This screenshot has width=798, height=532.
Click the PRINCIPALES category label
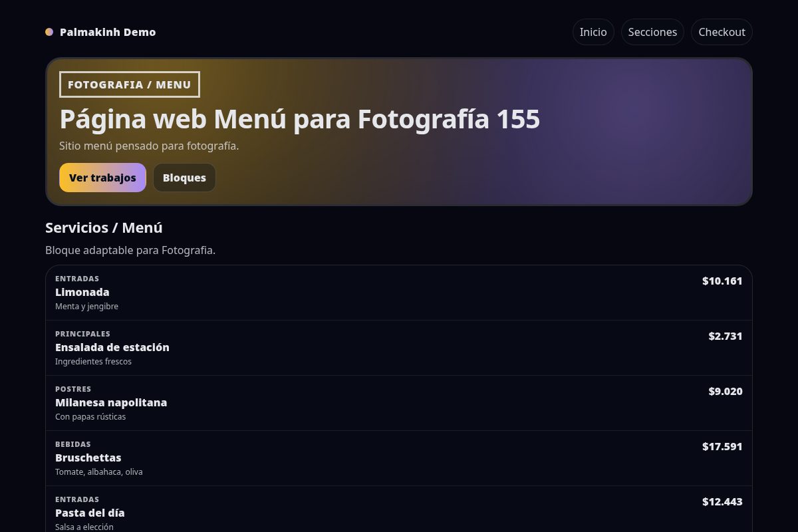82,334
